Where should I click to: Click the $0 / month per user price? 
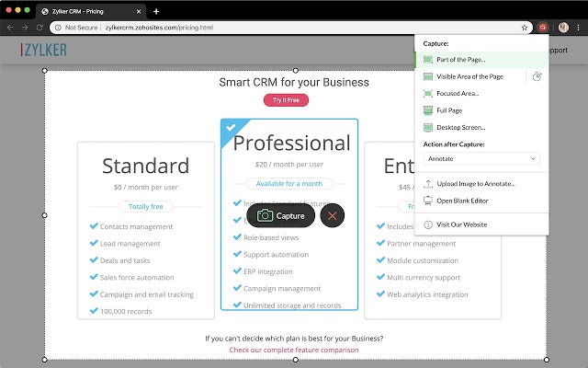pos(146,187)
